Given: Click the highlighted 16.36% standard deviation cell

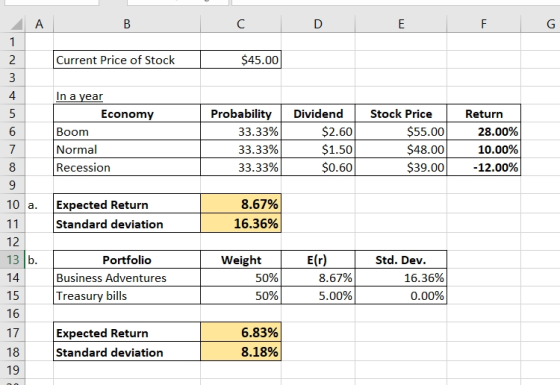Looking at the screenshot, I should (241, 224).
